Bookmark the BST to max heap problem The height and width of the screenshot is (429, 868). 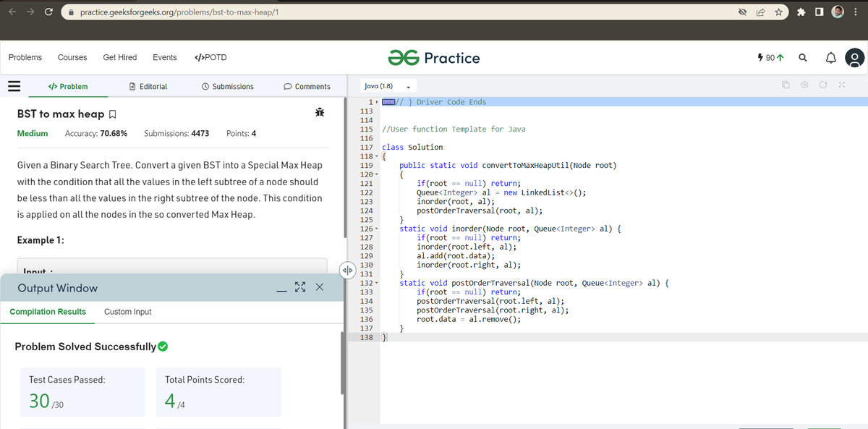coord(113,115)
